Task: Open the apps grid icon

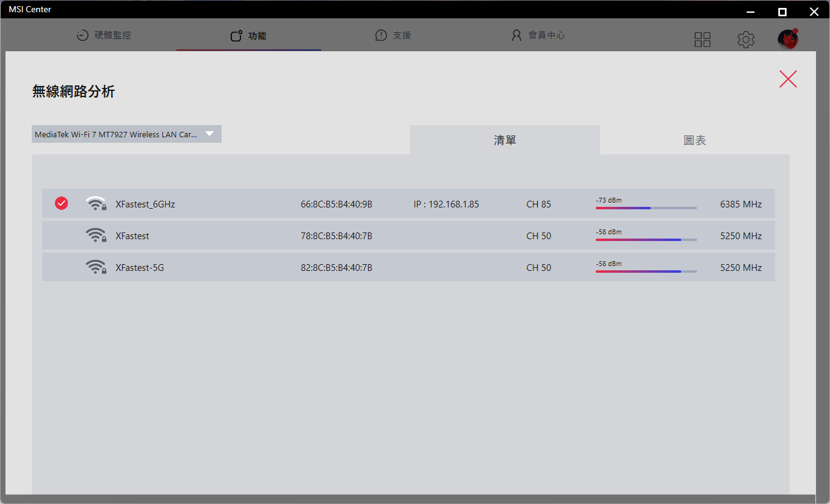Action: (x=702, y=40)
